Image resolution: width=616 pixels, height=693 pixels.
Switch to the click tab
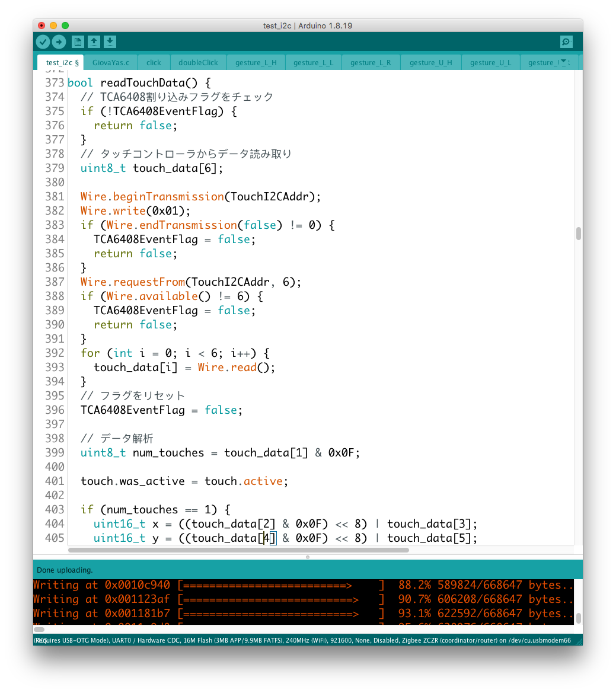click(x=154, y=62)
